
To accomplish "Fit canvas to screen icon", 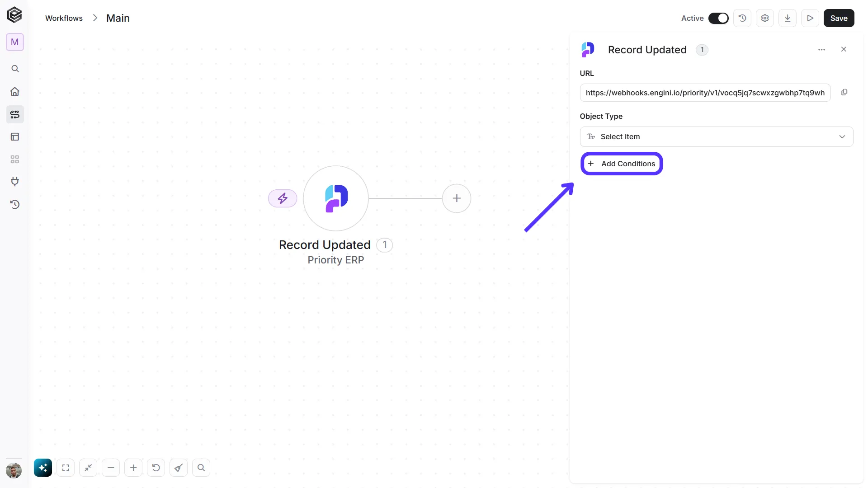I will pyautogui.click(x=66, y=468).
